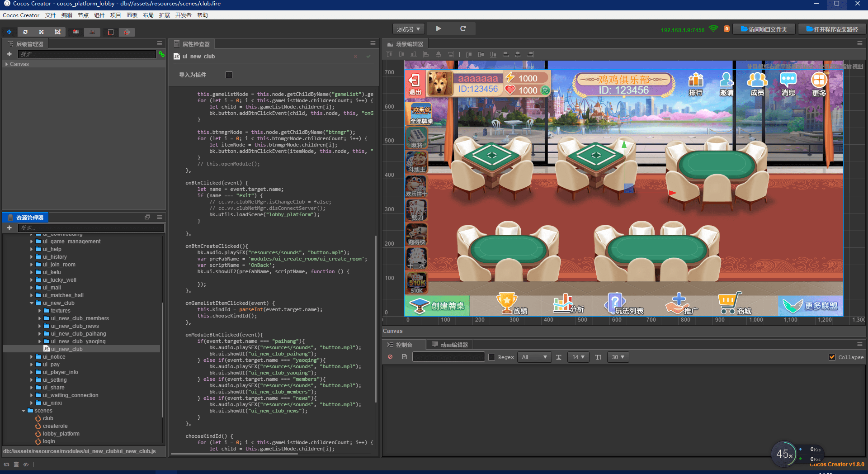Select the ui_matches_hall folder
Image resolution: width=868 pixels, height=474 pixels.
63,295
